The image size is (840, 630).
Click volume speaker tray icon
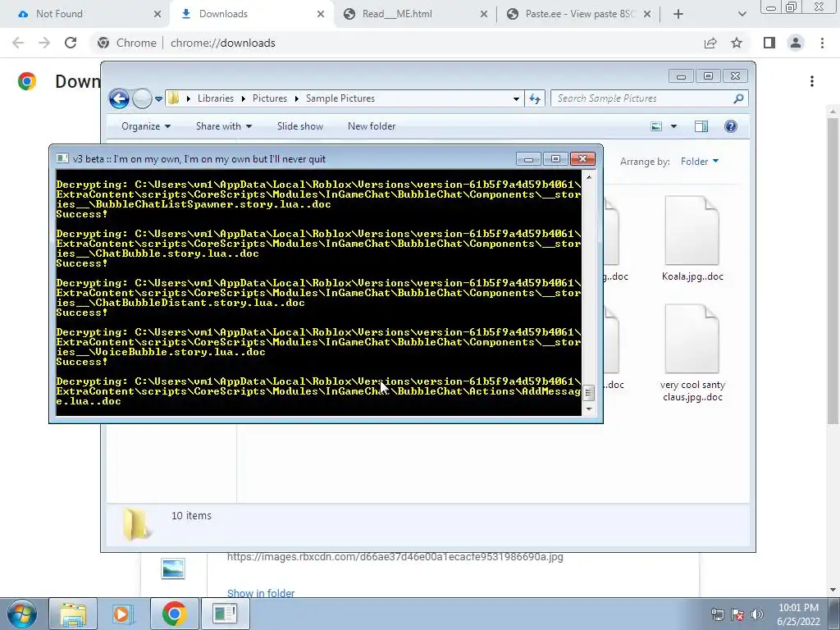coord(757,614)
